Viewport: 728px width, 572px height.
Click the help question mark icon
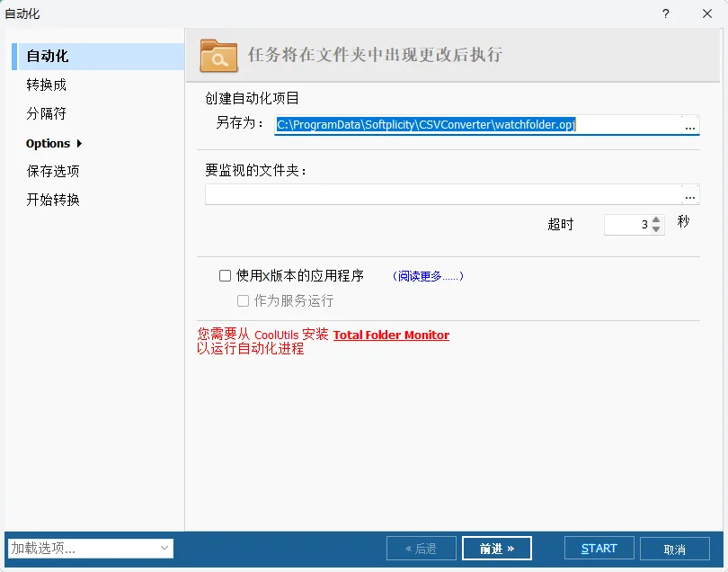[666, 13]
